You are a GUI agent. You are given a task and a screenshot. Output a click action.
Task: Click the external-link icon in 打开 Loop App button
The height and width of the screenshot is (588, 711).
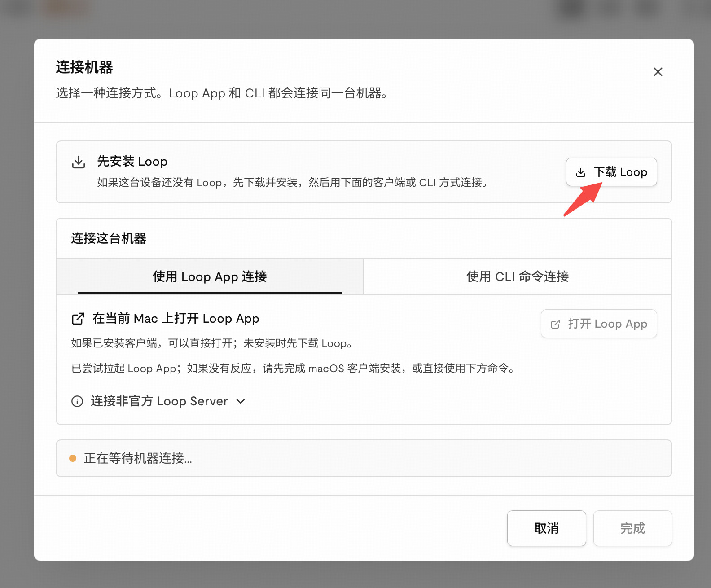click(x=556, y=324)
